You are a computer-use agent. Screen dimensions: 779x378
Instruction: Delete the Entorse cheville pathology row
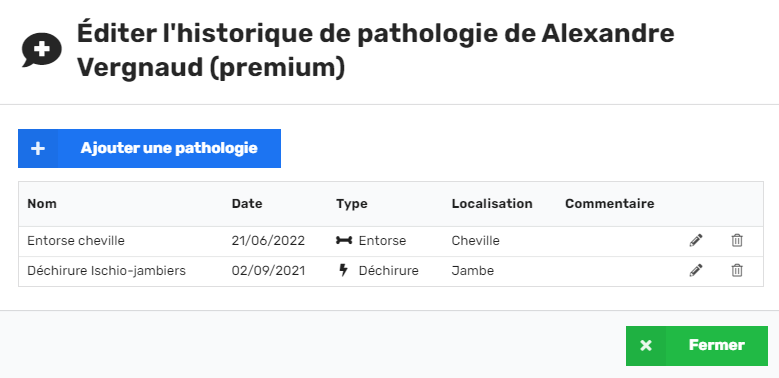coord(737,240)
